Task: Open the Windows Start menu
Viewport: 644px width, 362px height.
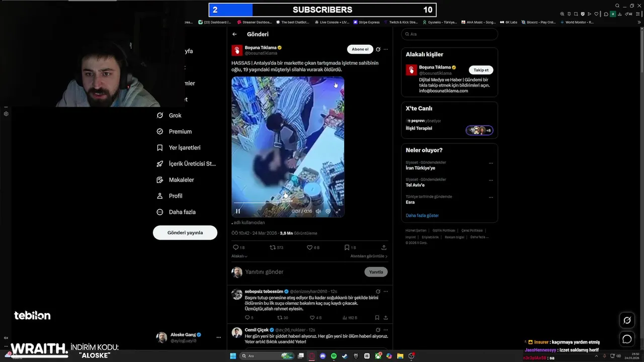Action: (233, 356)
